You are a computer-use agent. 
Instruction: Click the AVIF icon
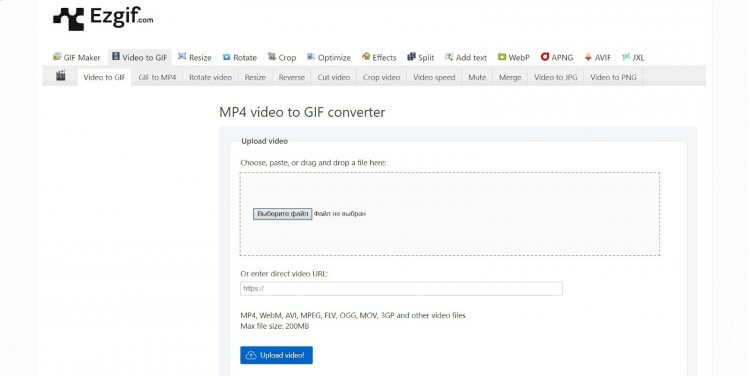click(588, 57)
